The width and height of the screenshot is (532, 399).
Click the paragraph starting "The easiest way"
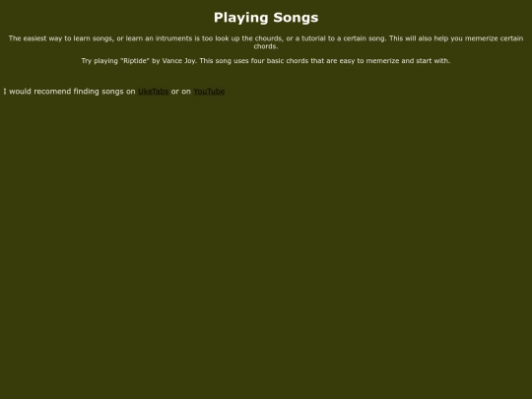(x=266, y=42)
